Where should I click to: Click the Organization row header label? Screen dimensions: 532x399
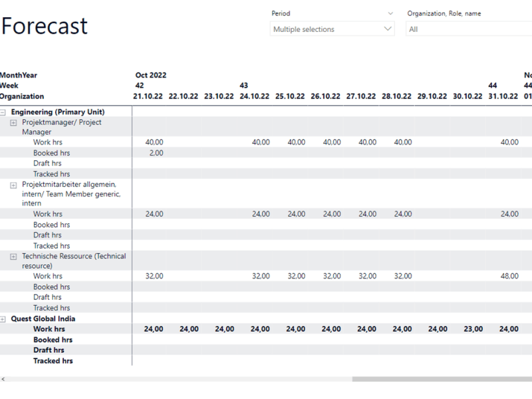[21, 96]
